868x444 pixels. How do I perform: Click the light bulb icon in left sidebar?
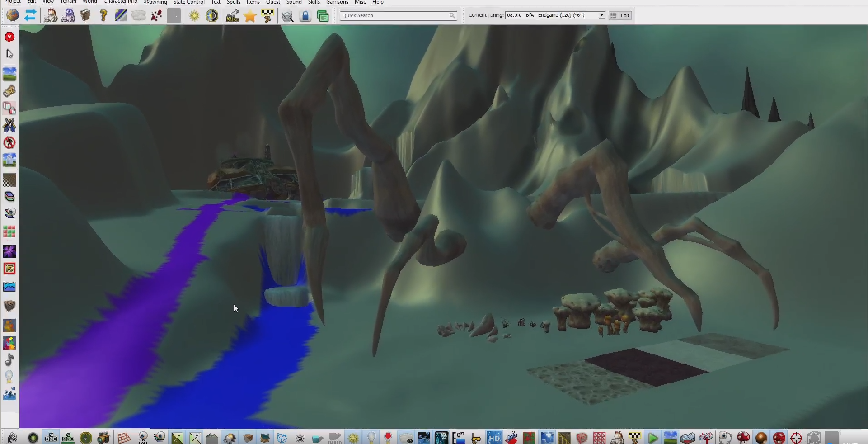coord(9,377)
